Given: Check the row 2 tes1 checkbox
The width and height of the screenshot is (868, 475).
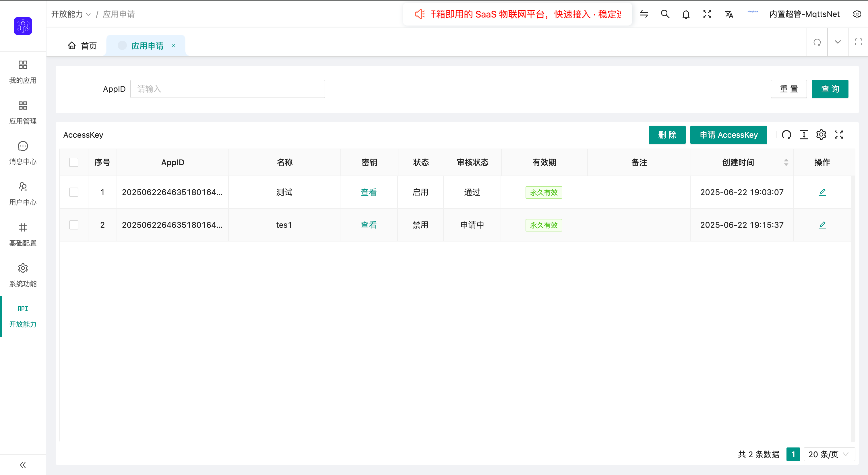Looking at the screenshot, I should (74, 225).
